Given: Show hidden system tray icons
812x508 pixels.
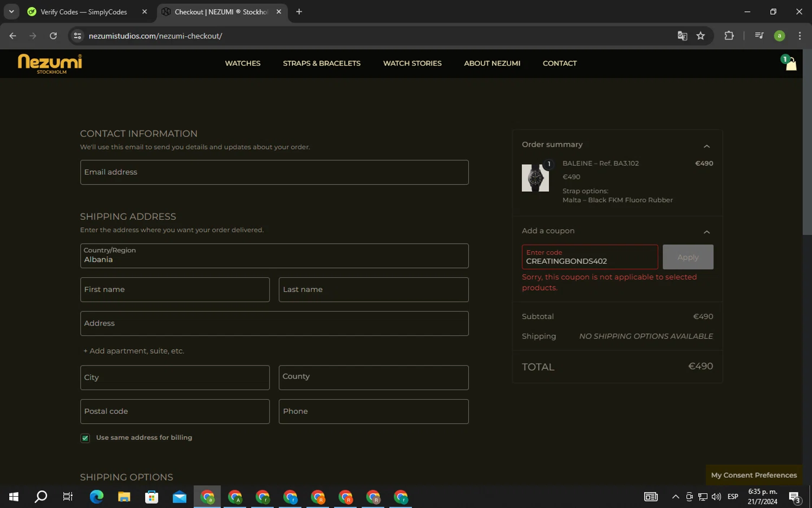Looking at the screenshot, I should 676,497.
